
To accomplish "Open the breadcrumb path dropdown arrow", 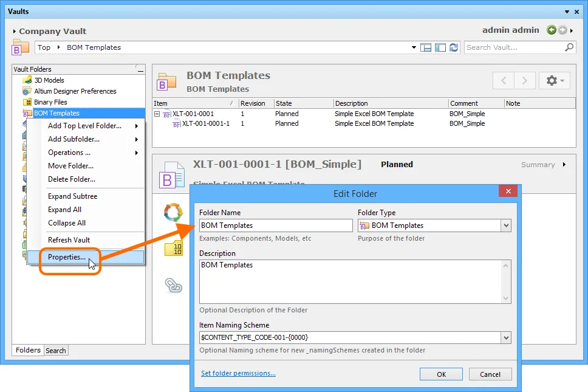I will [414, 47].
